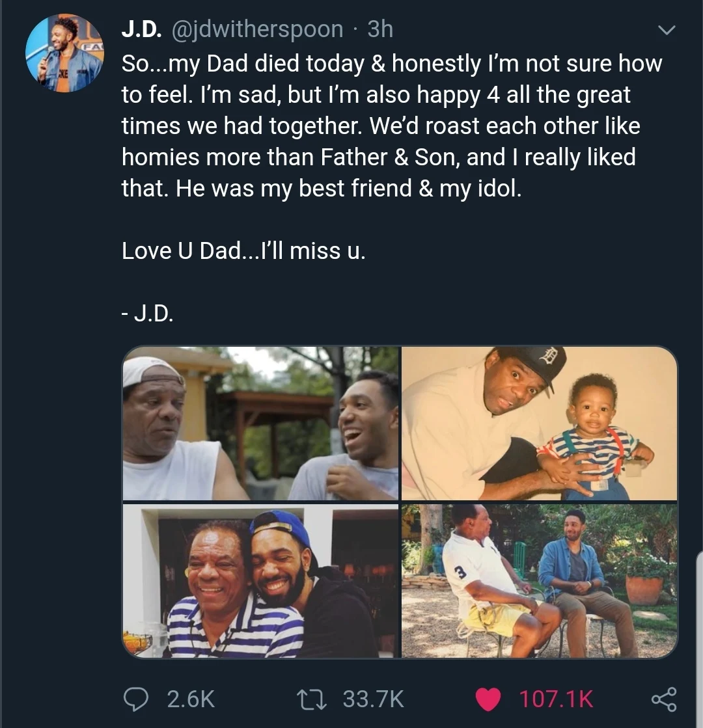
Task: Click the "Love U Dad...I'll miss u." line
Action: (243, 251)
